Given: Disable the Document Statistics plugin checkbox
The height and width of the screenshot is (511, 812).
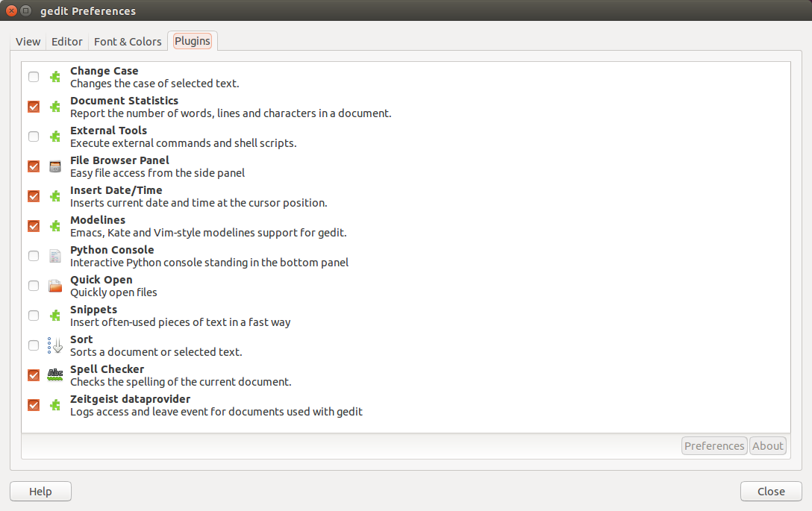Looking at the screenshot, I should 34,107.
